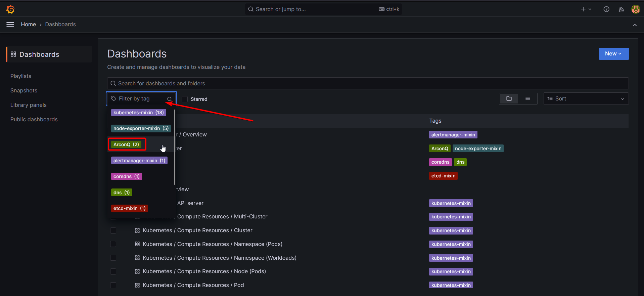Toggle the Starred checkbox
This screenshot has width=644, height=296.
185,99
